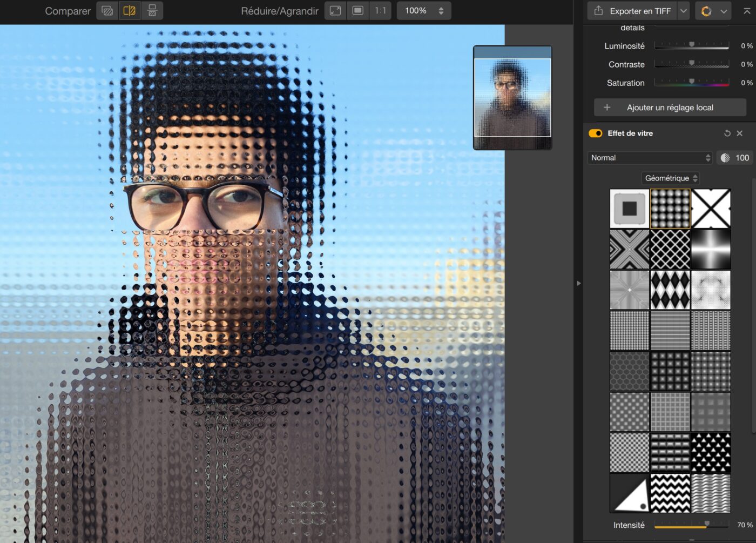Open the 100% zoom level dropdown

[424, 11]
